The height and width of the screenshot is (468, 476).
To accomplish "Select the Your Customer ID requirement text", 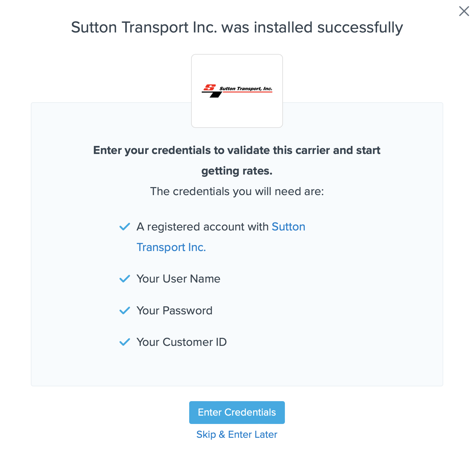I will tap(181, 342).
